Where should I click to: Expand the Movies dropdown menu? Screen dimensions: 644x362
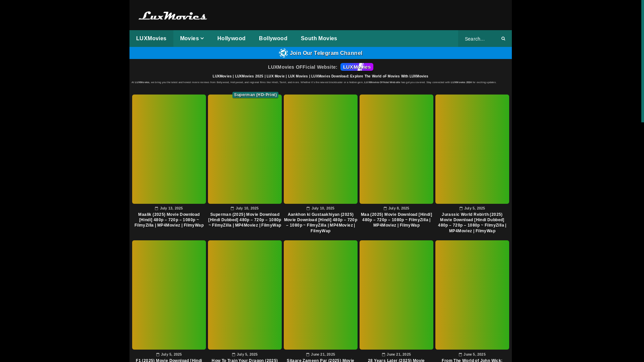tap(192, 39)
